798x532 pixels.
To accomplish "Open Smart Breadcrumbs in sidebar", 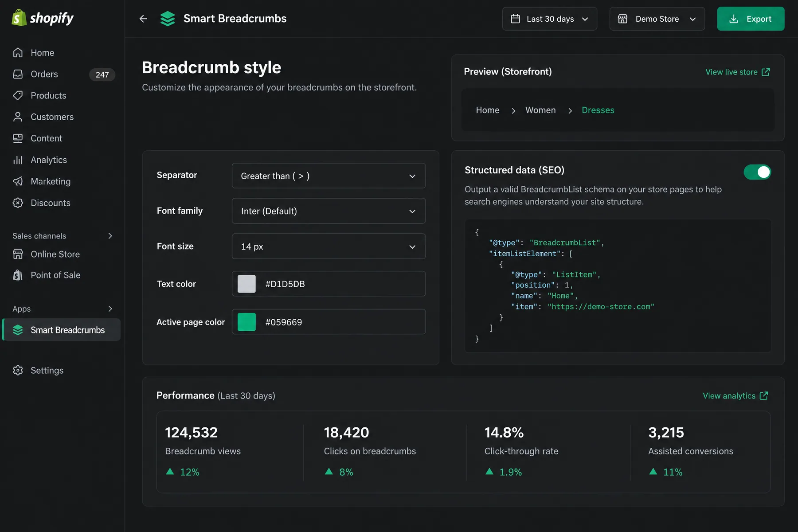I will (x=61, y=330).
